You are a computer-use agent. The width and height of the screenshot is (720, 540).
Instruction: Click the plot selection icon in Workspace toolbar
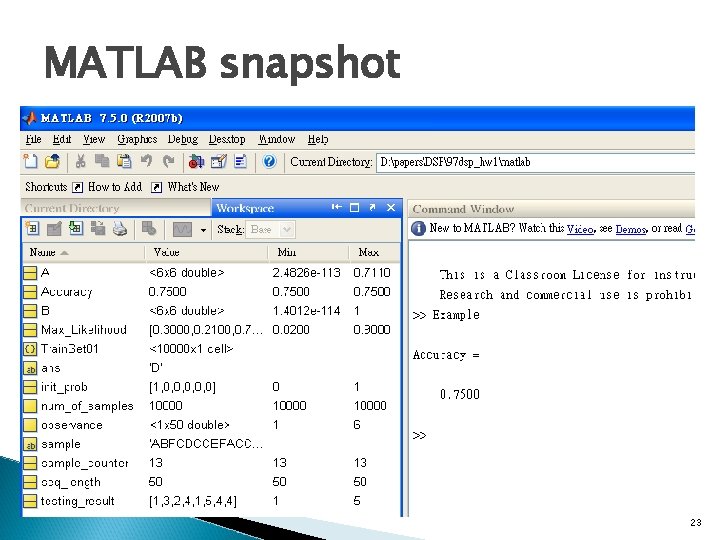(x=182, y=229)
